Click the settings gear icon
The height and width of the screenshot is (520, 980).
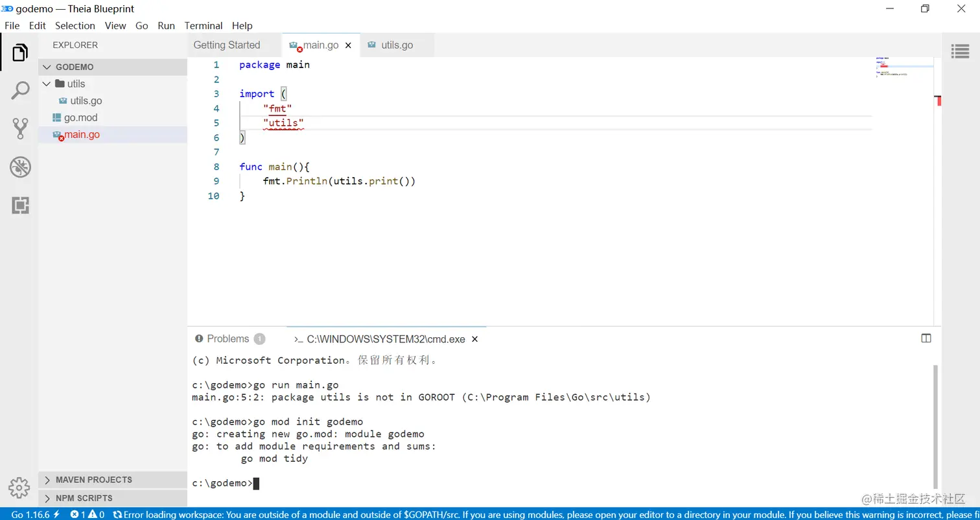[x=19, y=488]
